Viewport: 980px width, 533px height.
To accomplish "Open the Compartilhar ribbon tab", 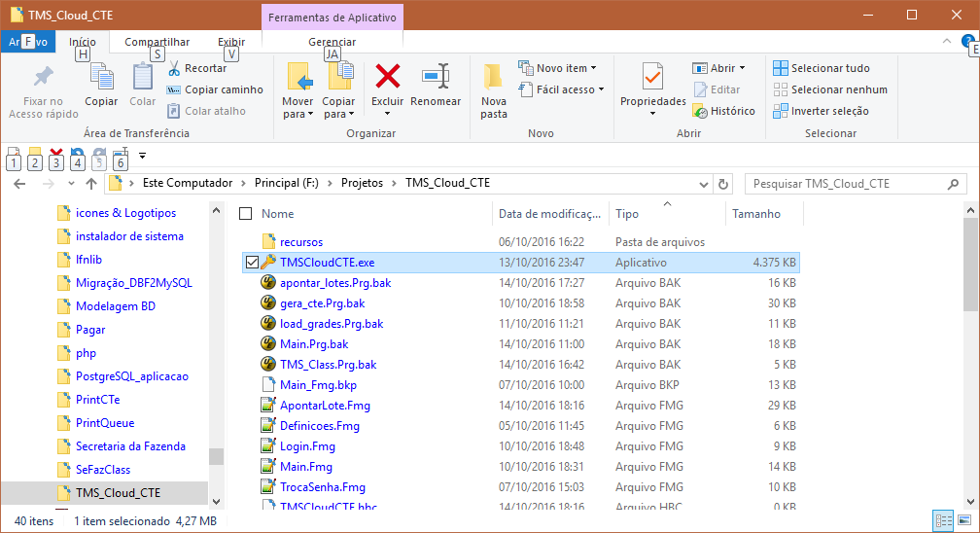I will [x=157, y=42].
